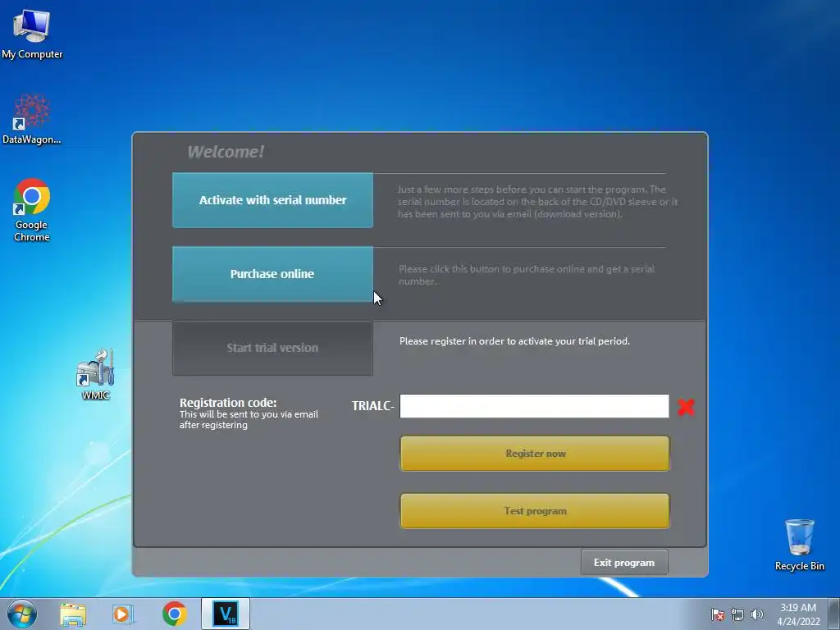This screenshot has width=840, height=630.
Task: Open Windows Media Player taskbar icon
Action: tap(123, 614)
